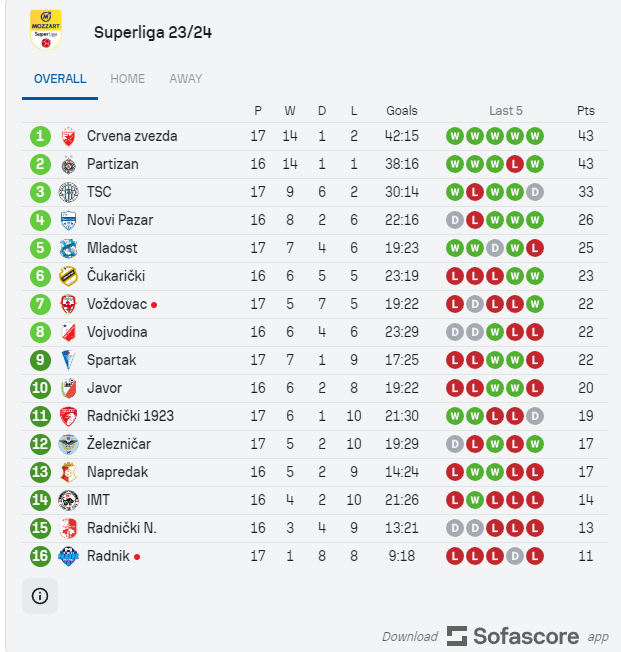Click the Download link in footer
This screenshot has width=621, height=652.
coord(410,637)
